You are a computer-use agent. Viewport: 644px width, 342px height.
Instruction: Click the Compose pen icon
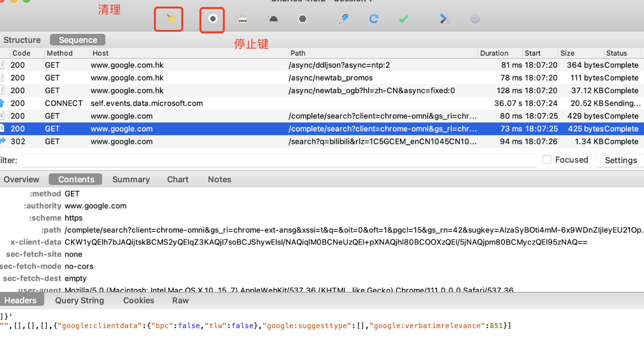[x=344, y=19]
